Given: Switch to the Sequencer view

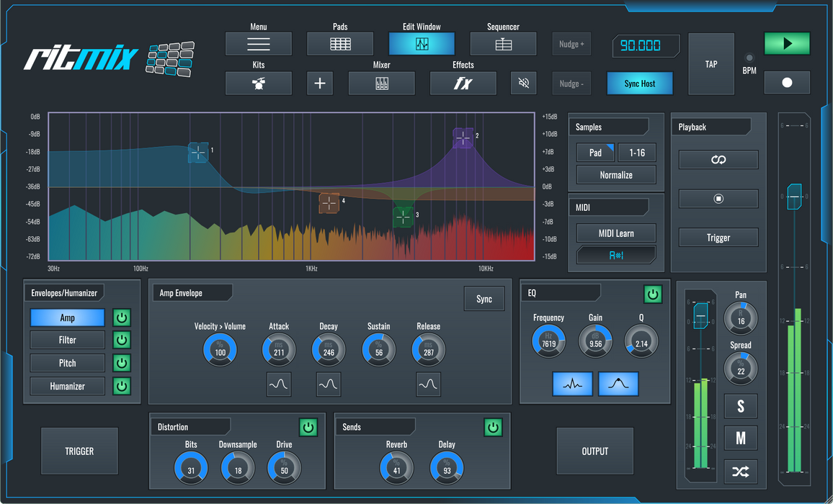Looking at the screenshot, I should [503, 44].
